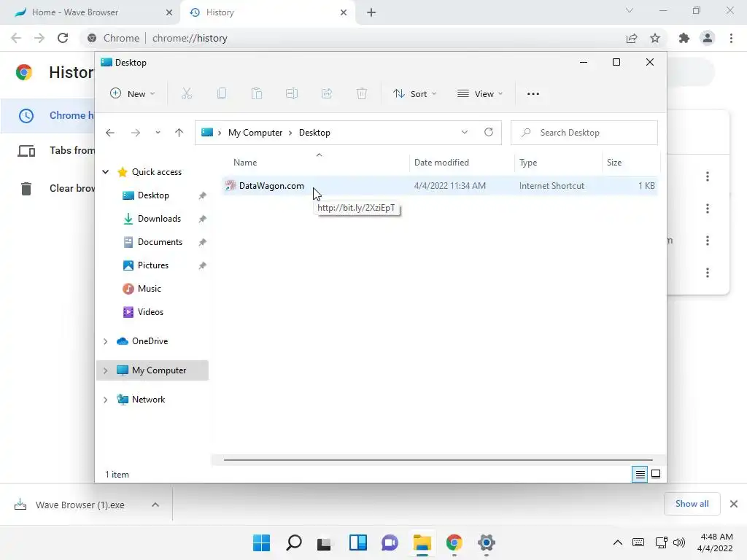Image resolution: width=747 pixels, height=560 pixels.
Task: Sort by Type column header
Action: (558, 163)
